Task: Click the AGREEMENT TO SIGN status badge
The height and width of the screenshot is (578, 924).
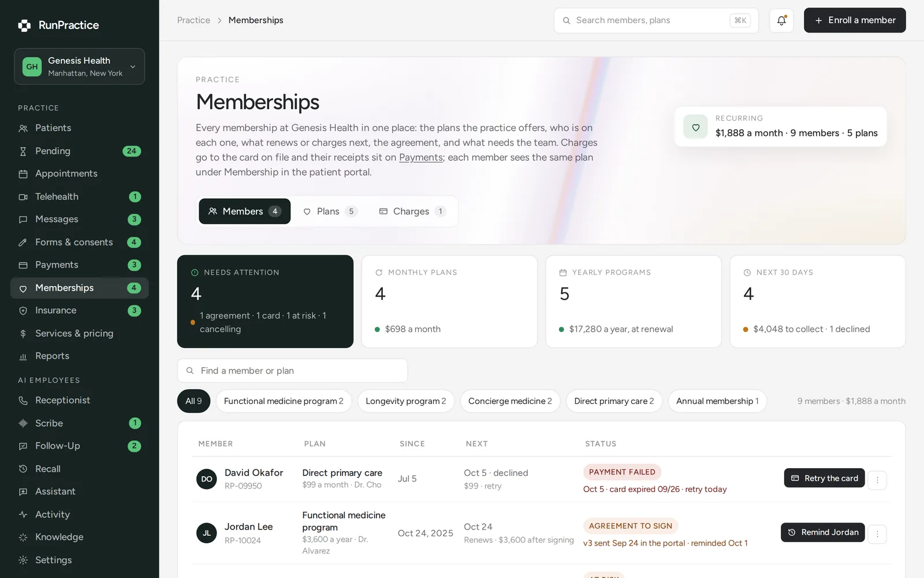Action: (631, 526)
